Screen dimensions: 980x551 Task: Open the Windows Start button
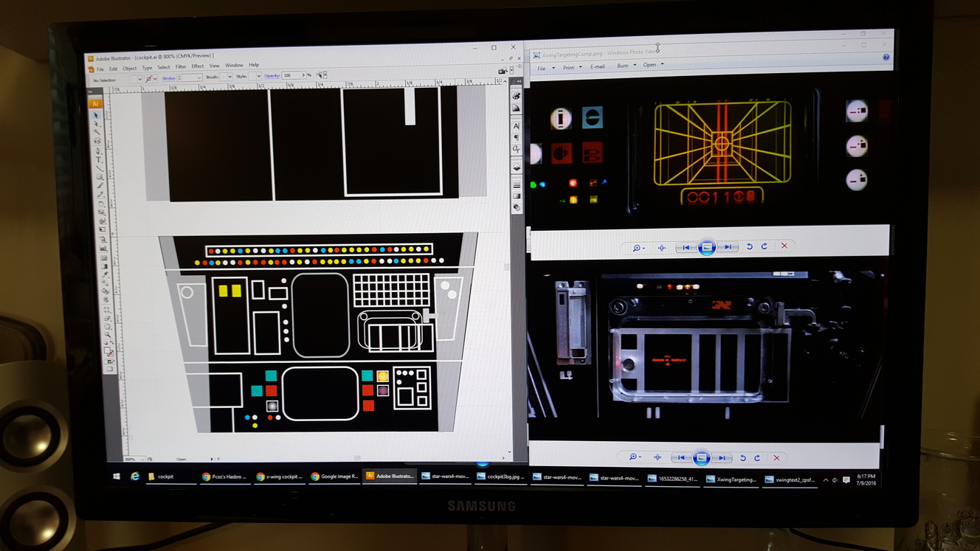tap(117, 477)
